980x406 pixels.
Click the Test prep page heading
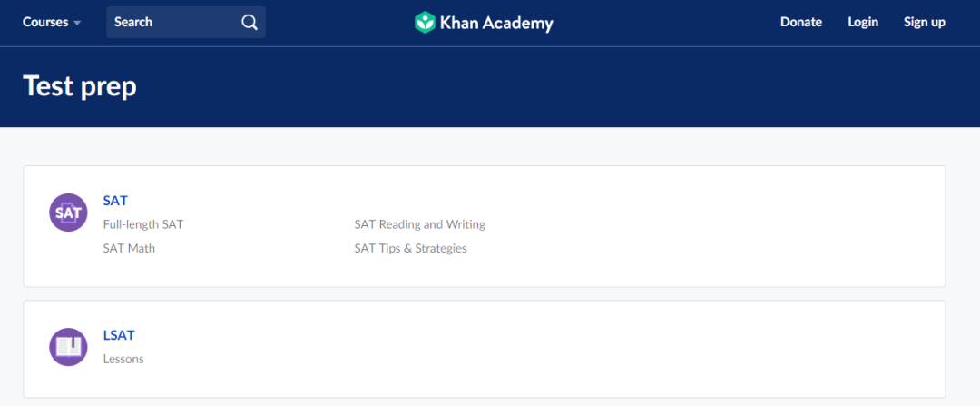pos(80,86)
